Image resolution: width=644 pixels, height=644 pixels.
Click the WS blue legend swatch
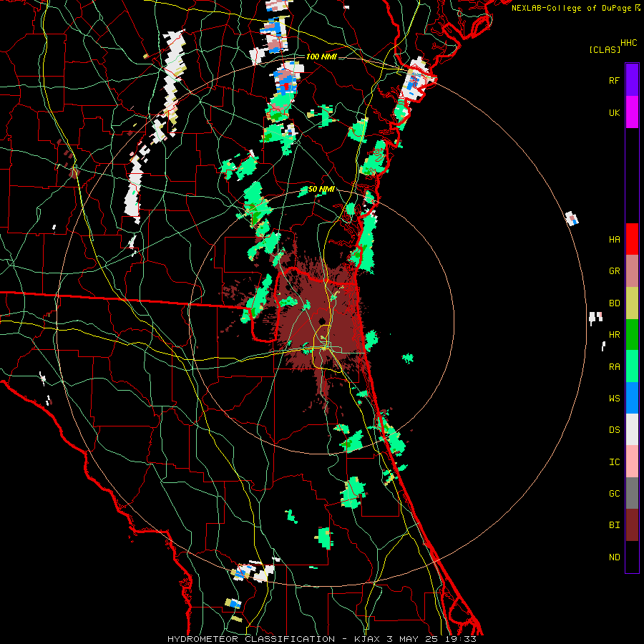coord(632,398)
